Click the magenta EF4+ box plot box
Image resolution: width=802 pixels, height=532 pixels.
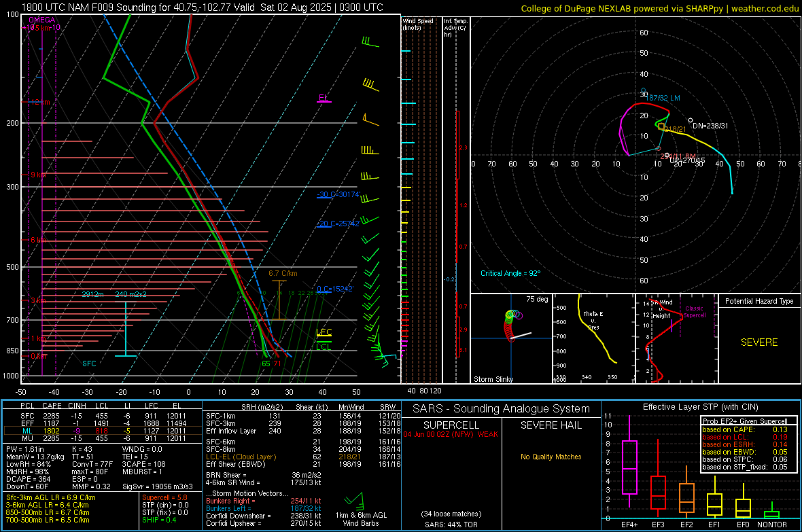[x=629, y=467]
